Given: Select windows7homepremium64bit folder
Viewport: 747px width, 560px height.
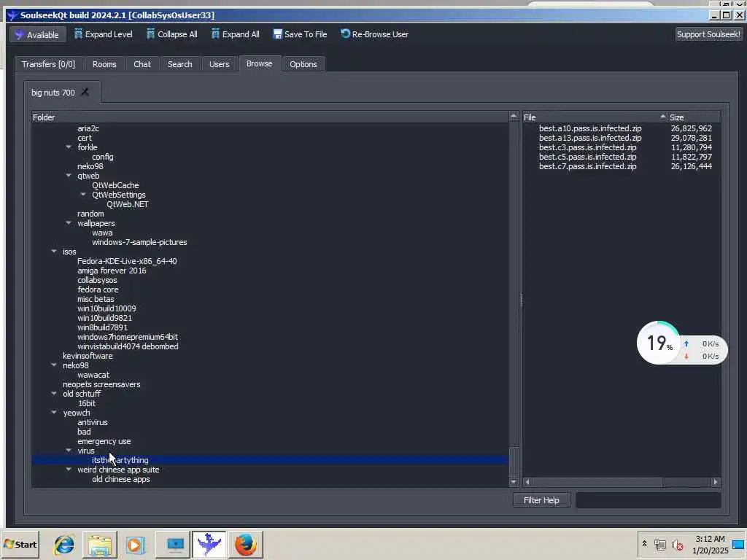Looking at the screenshot, I should point(127,337).
